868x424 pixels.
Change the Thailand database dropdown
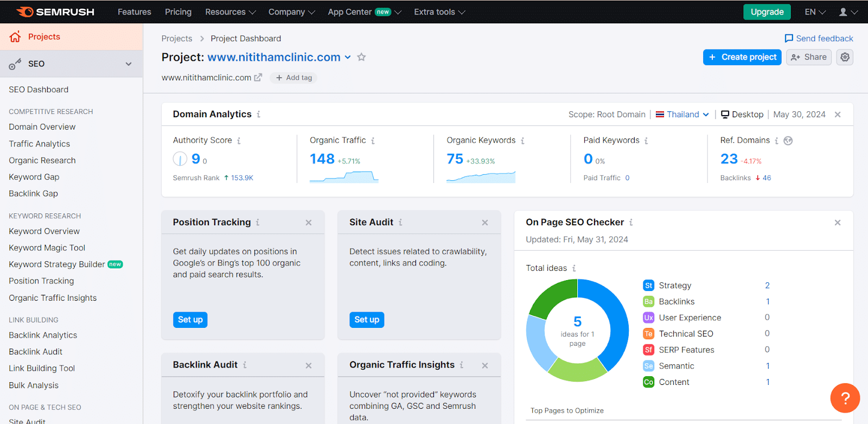pos(682,115)
